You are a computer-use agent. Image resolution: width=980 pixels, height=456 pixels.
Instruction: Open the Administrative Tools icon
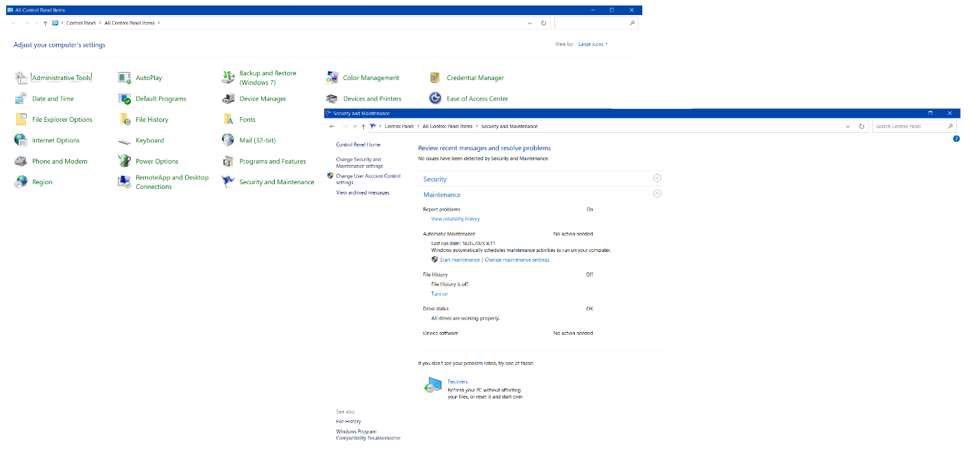click(21, 78)
